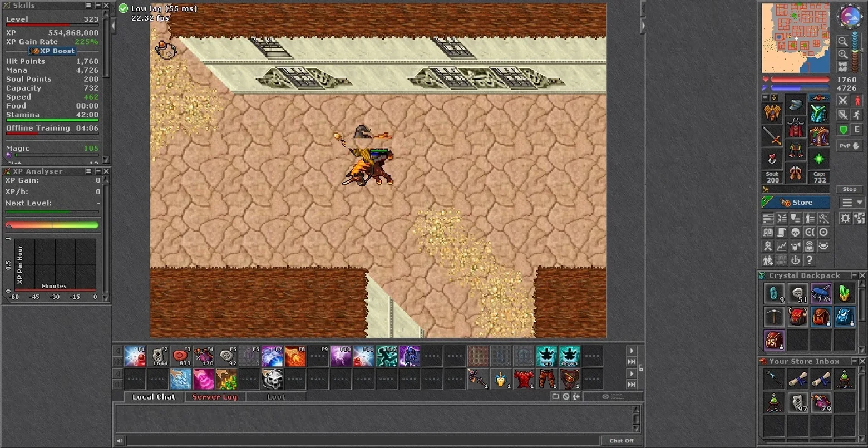Click the red health bar
868x448 pixels.
pos(800,80)
